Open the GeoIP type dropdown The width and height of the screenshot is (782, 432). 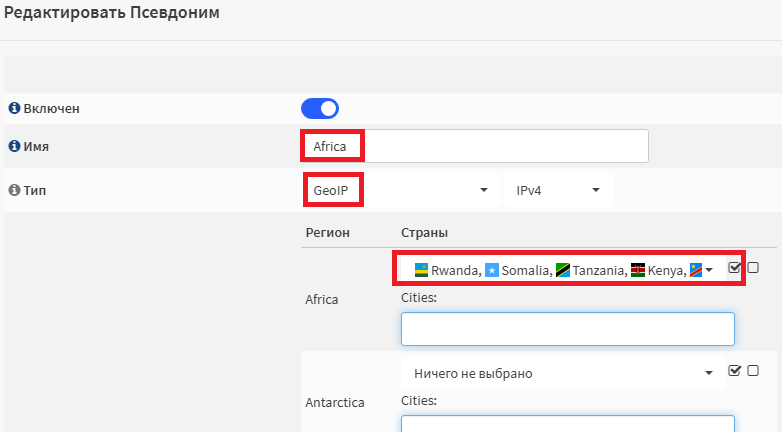(x=401, y=190)
